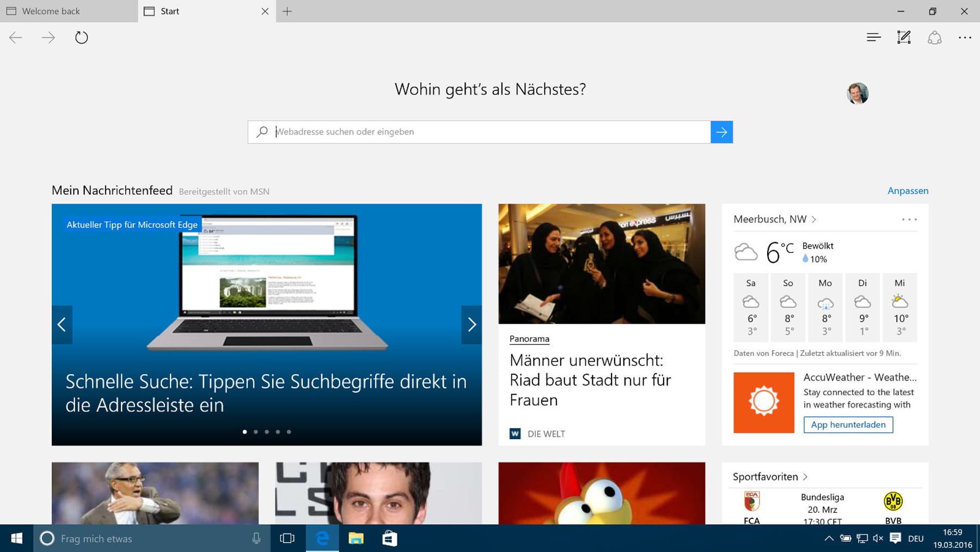
Task: Open the network tray icon
Action: coord(862,538)
